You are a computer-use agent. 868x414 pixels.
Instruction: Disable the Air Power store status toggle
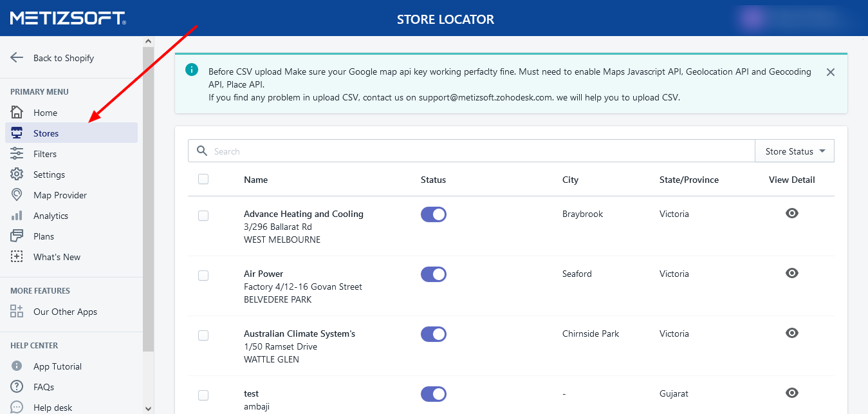433,274
